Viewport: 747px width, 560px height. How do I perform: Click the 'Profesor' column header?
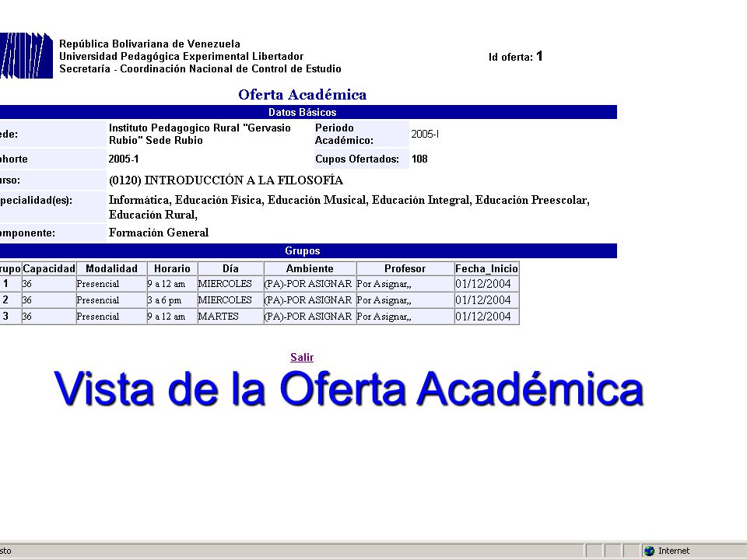405,268
